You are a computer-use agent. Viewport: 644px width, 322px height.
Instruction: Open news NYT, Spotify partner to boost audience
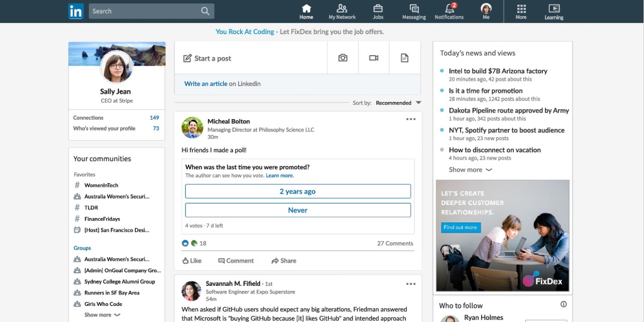(506, 130)
